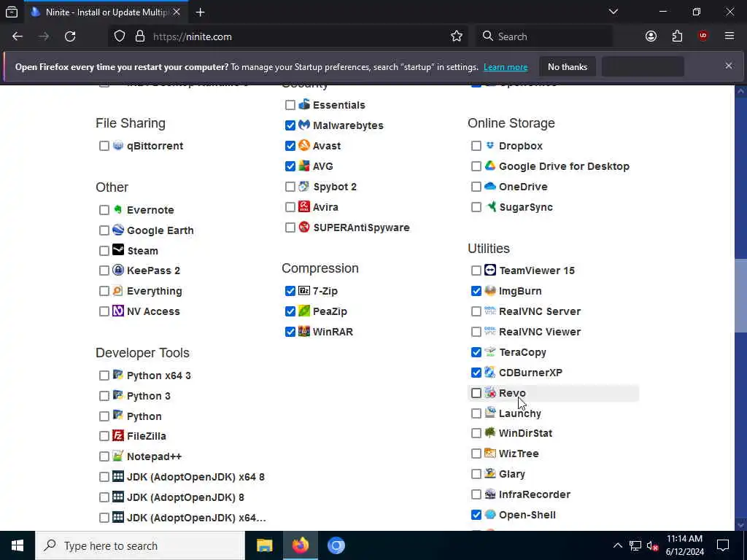Click the 7-Zip icon
This screenshot has height=560, width=747.
[x=304, y=290]
